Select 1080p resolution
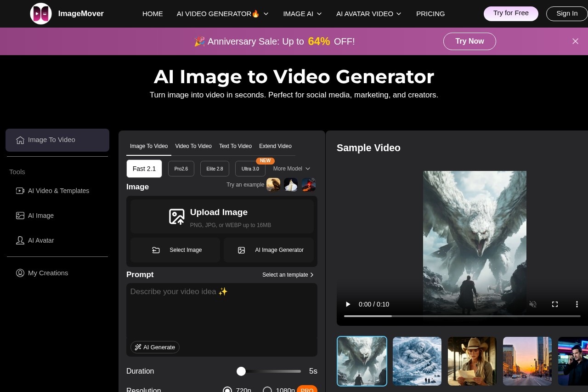The height and width of the screenshot is (392, 588). click(x=267, y=390)
